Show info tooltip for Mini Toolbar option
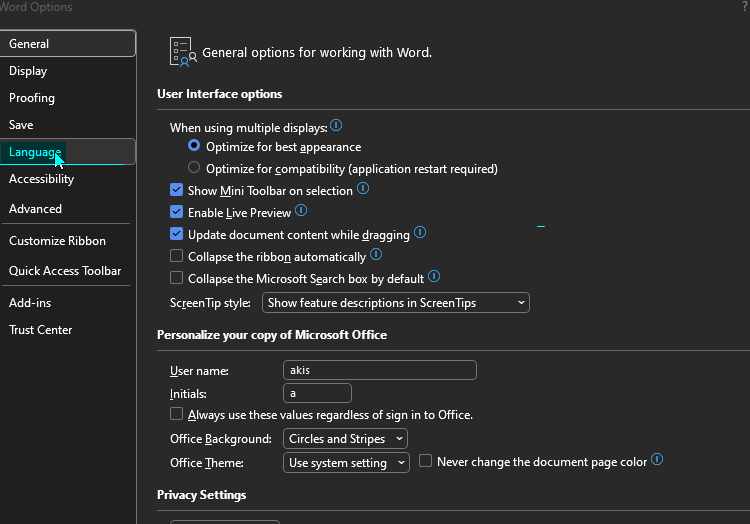Screen dimensions: 750x524 363,188
